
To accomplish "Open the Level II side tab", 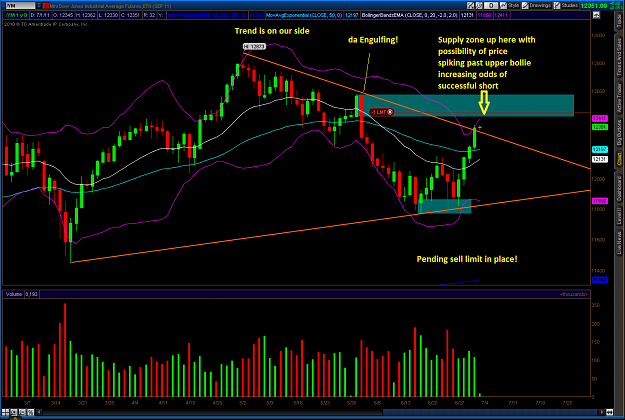I will pyautogui.click(x=619, y=216).
